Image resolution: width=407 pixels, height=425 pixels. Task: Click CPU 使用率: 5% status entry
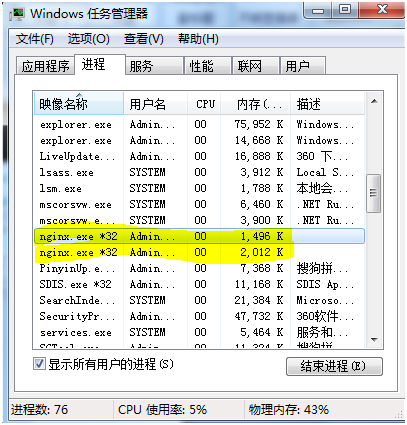pyautogui.click(x=162, y=410)
